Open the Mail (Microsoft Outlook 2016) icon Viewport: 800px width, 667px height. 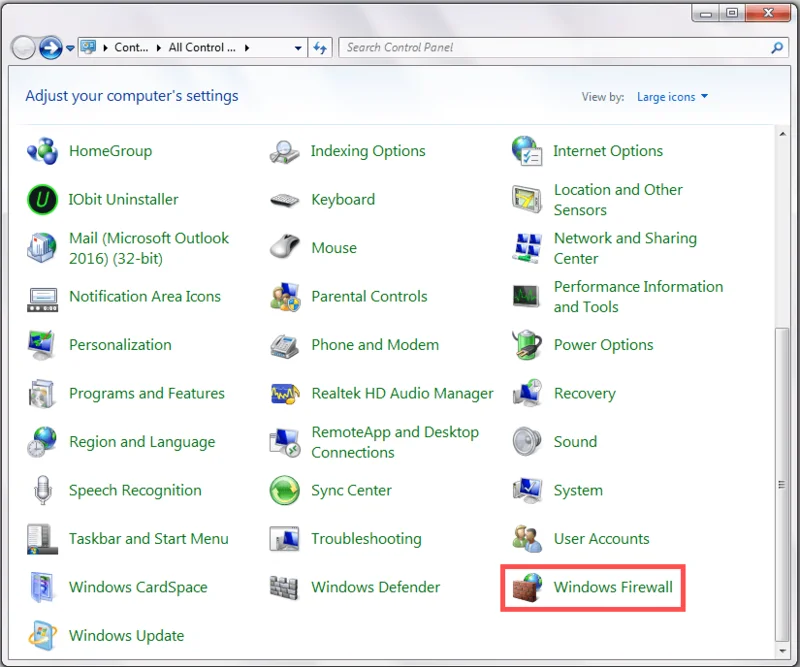click(x=42, y=248)
